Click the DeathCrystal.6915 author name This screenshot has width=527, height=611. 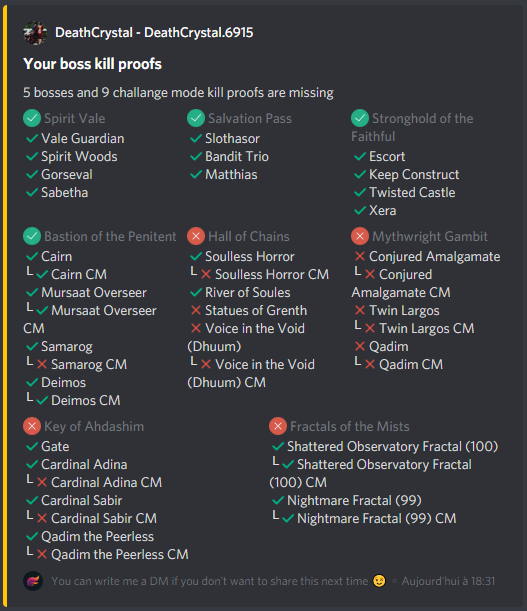(199, 33)
